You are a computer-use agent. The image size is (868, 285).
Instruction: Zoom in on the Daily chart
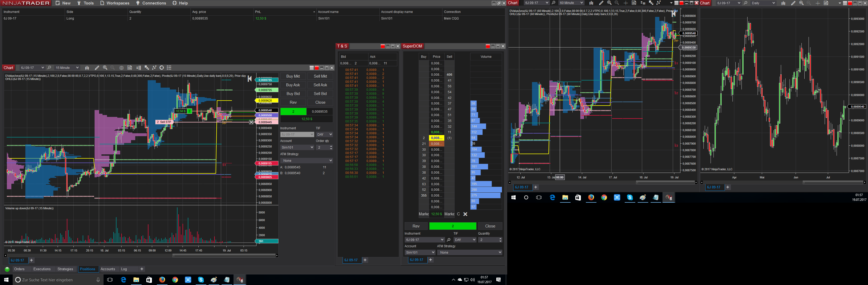click(801, 3)
